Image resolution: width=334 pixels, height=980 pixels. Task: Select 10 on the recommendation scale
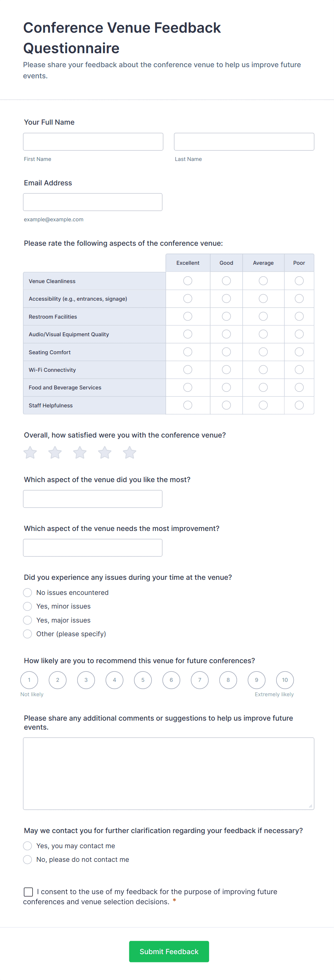(284, 680)
